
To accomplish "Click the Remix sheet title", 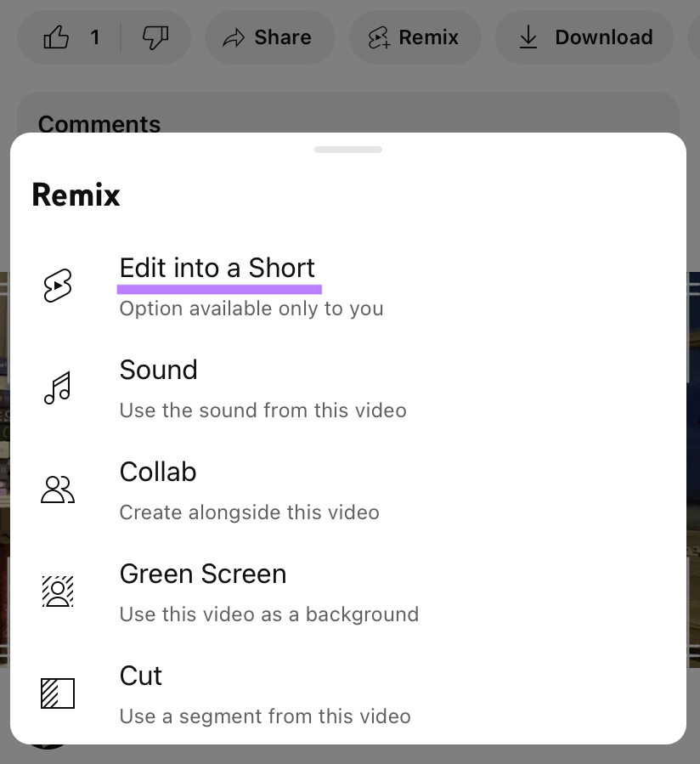I will coord(76,195).
